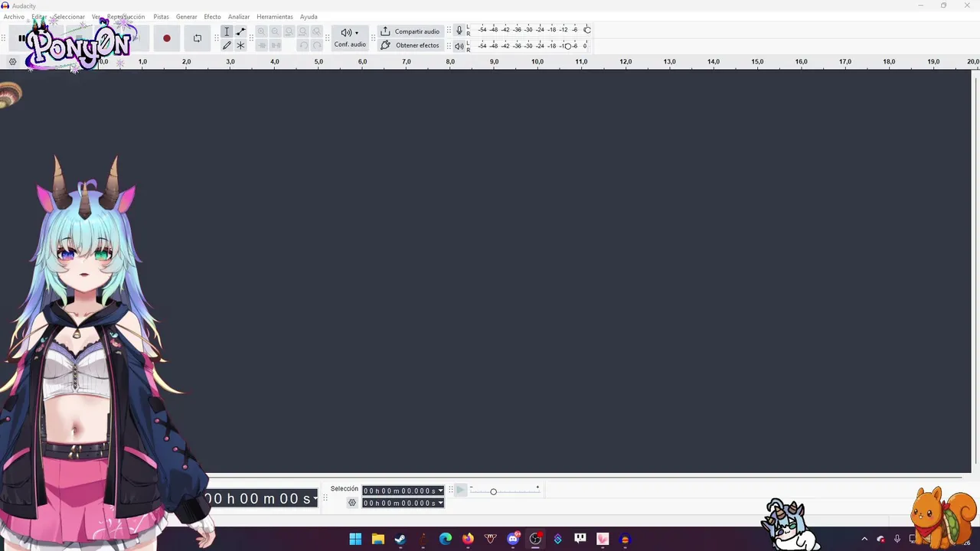980x551 pixels.
Task: Click the Obtener efectos button
Action: coord(410,45)
